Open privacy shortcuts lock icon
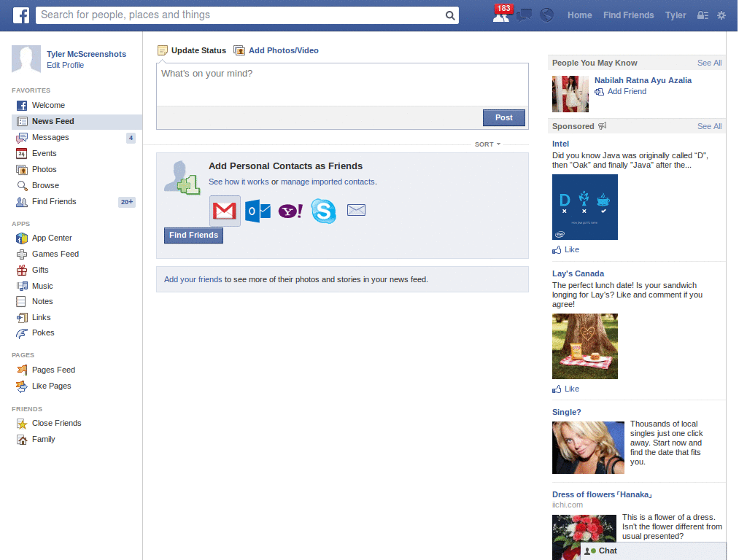747x560 pixels. pos(703,15)
